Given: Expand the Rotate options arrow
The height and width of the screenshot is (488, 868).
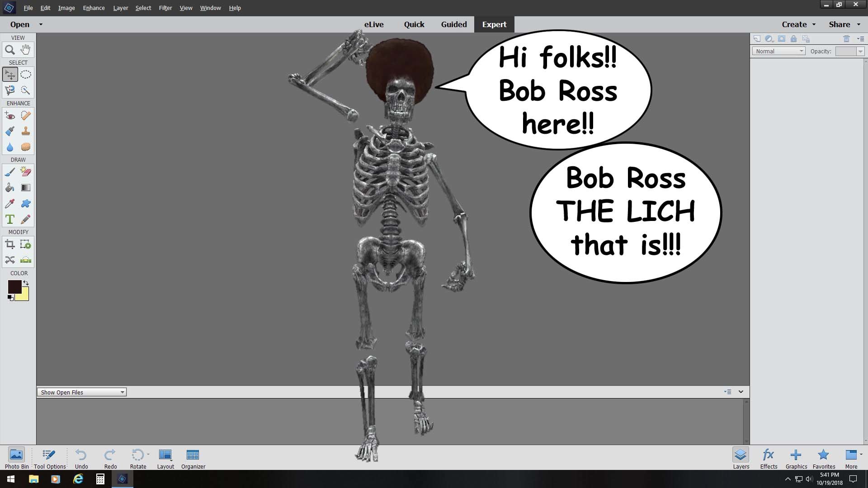Looking at the screenshot, I should click(x=148, y=455).
